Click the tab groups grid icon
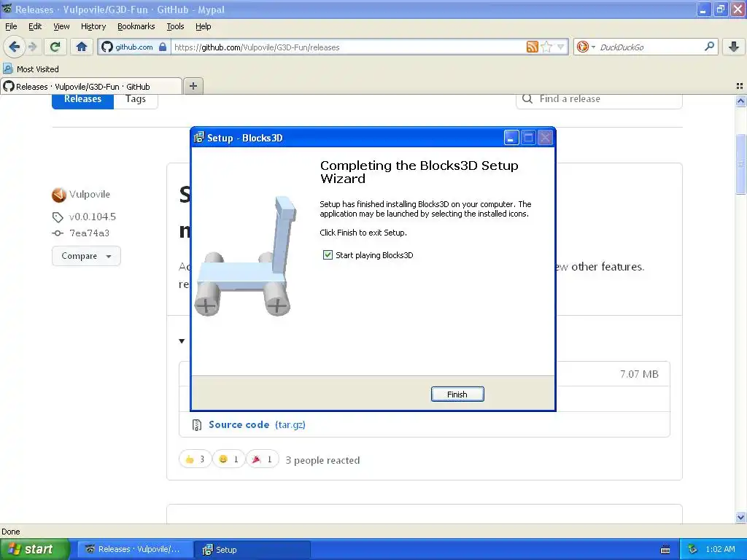The height and width of the screenshot is (560, 747). pos(740,86)
